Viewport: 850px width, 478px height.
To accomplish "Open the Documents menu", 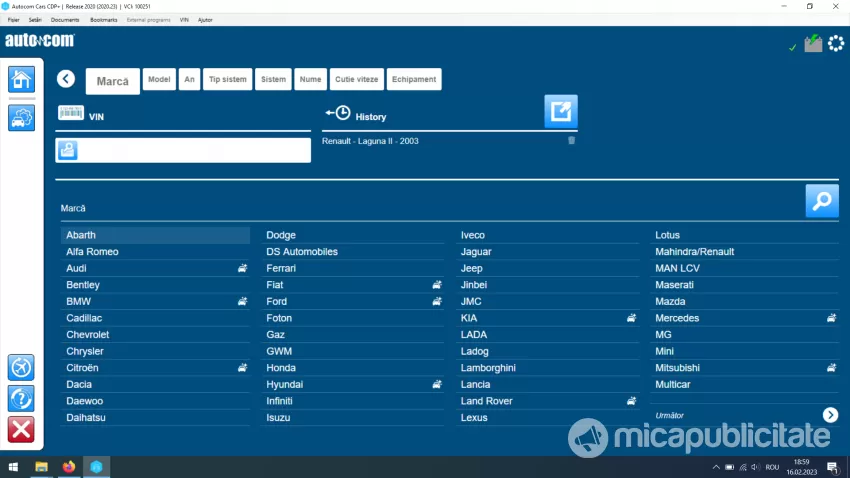I will click(65, 20).
